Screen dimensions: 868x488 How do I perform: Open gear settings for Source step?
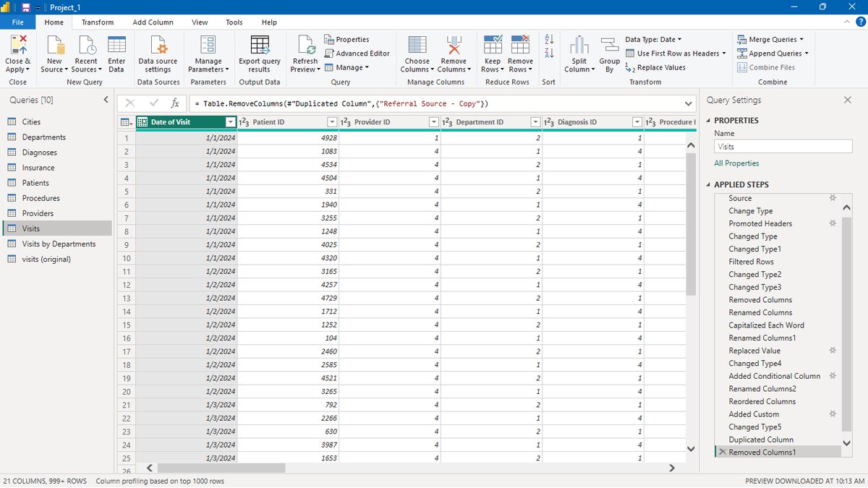point(833,198)
